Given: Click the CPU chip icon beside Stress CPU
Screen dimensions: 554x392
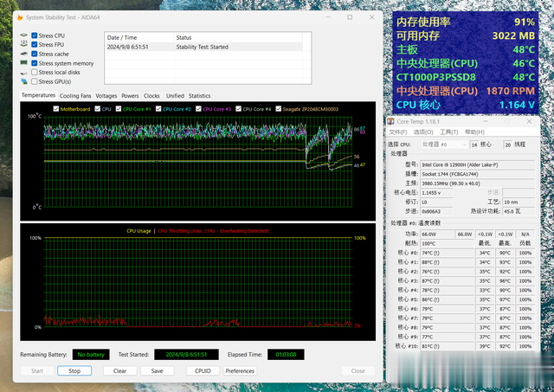Looking at the screenshot, I should 23,35.
